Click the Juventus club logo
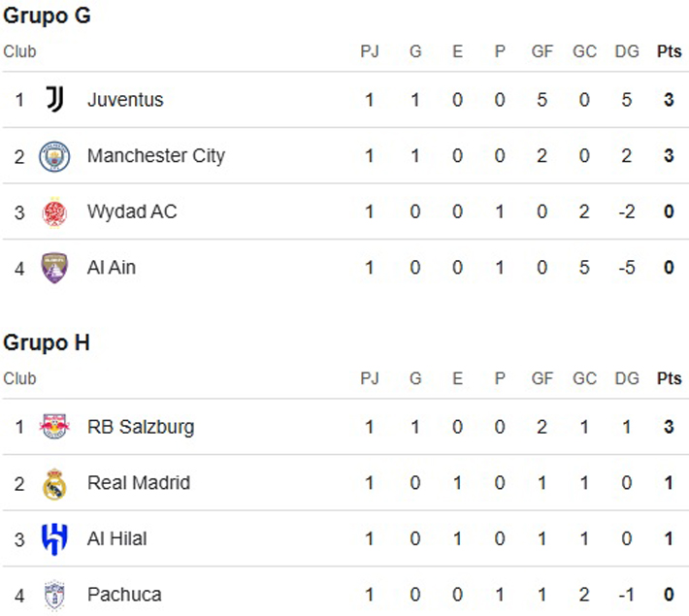689x616 pixels. coord(54,99)
